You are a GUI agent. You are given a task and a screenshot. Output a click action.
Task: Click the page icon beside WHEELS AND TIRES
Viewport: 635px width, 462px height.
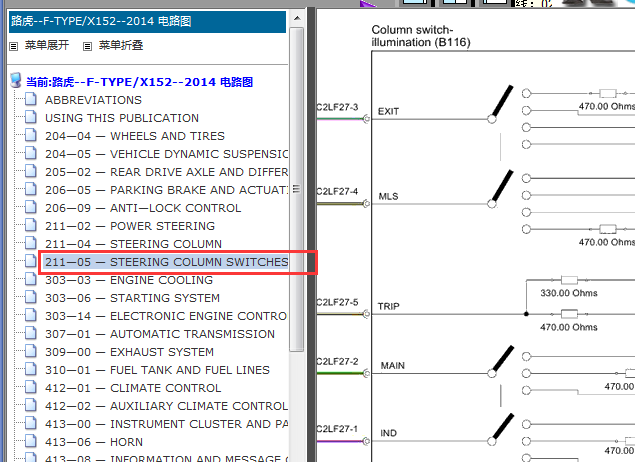31,135
